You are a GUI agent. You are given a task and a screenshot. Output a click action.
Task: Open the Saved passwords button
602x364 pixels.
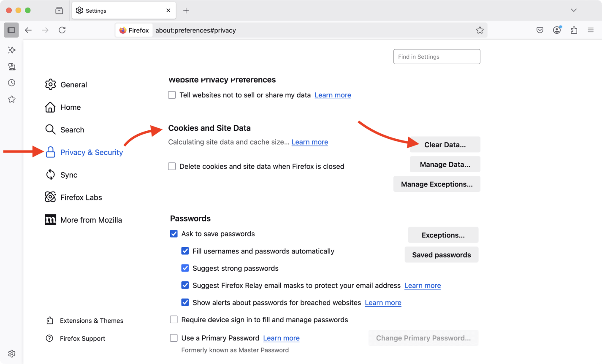[441, 255]
